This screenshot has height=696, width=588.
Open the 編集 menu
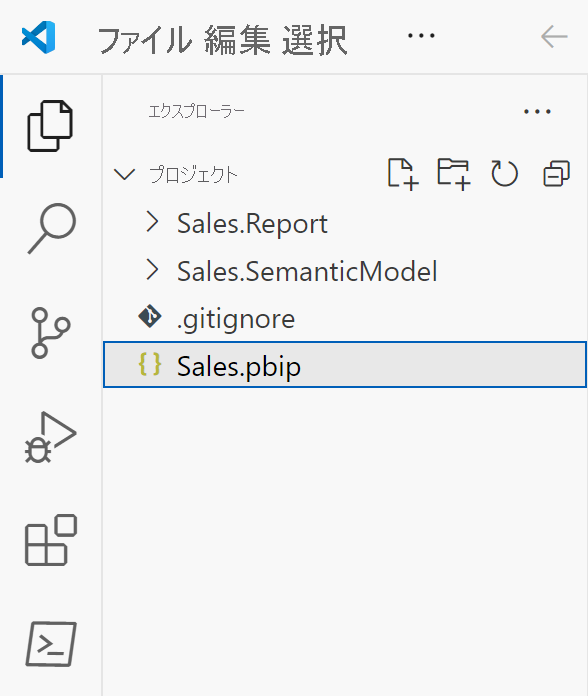[237, 40]
